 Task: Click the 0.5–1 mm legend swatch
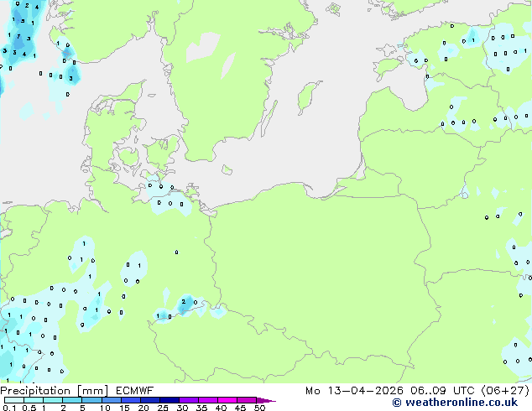coord(34,400)
